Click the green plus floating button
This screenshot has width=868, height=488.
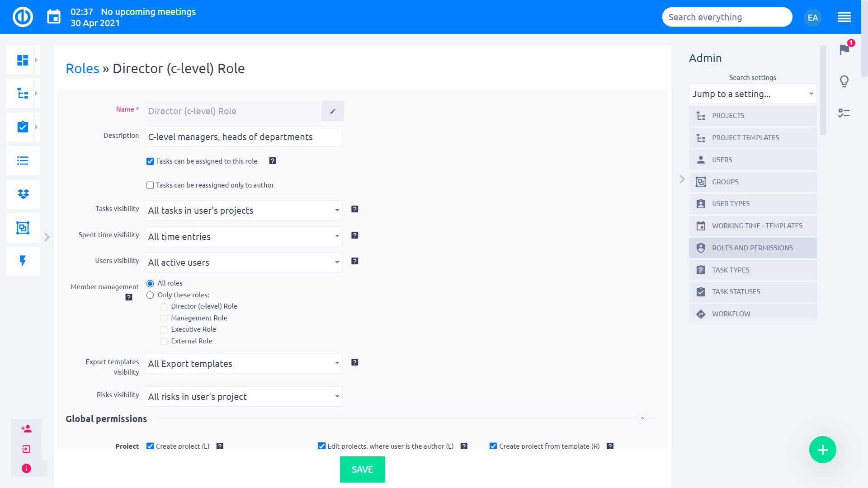(822, 450)
